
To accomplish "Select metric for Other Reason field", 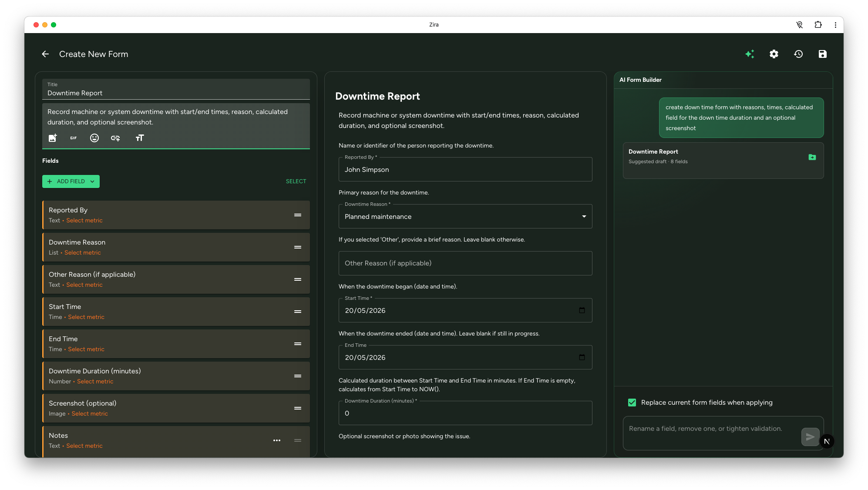I will click(x=84, y=285).
